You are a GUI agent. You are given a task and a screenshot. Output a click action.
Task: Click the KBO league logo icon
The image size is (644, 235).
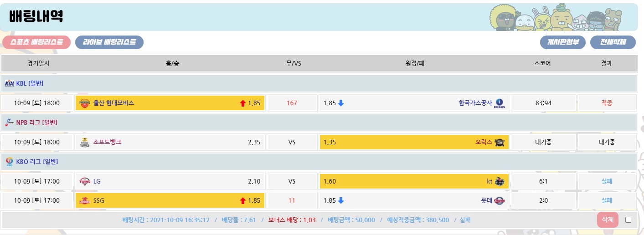[x=9, y=161]
